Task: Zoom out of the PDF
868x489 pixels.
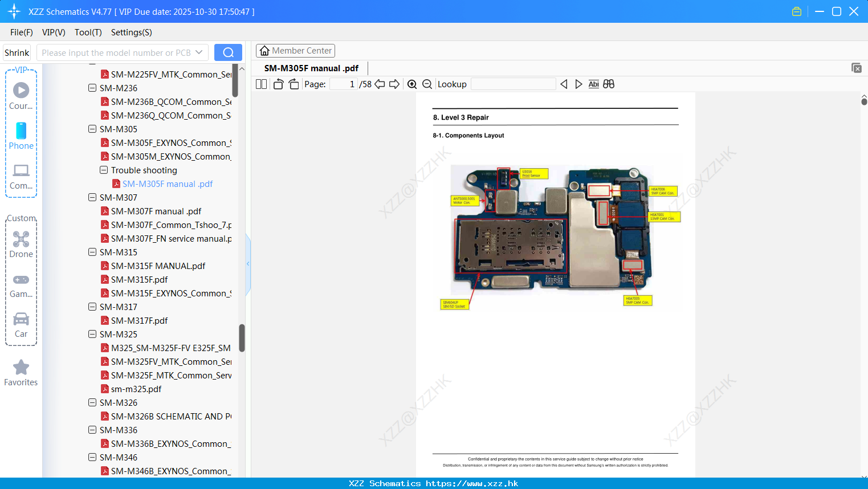Action: [427, 84]
